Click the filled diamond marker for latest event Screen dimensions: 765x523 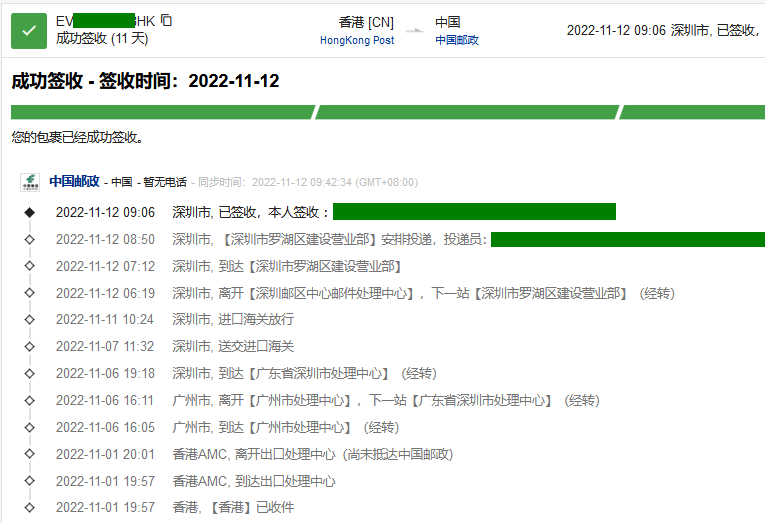tap(30, 212)
